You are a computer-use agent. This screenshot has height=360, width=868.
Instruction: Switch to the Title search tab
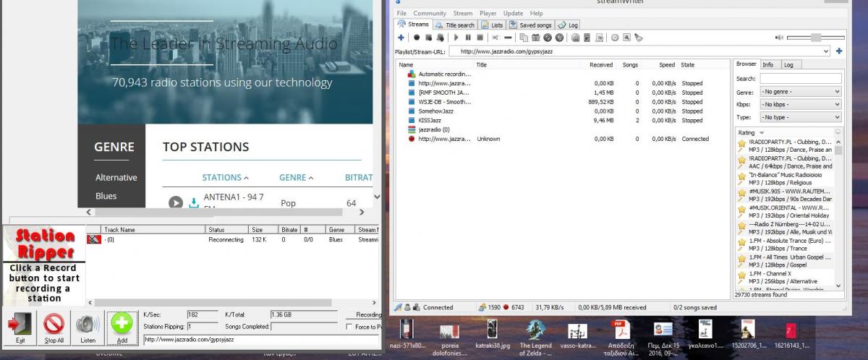(x=456, y=25)
